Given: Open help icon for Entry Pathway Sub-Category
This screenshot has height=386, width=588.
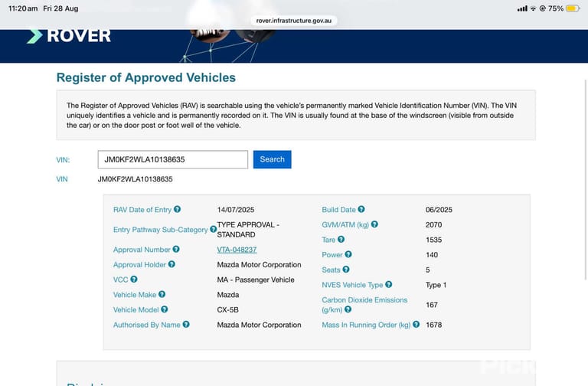Looking at the screenshot, I should (x=213, y=229).
